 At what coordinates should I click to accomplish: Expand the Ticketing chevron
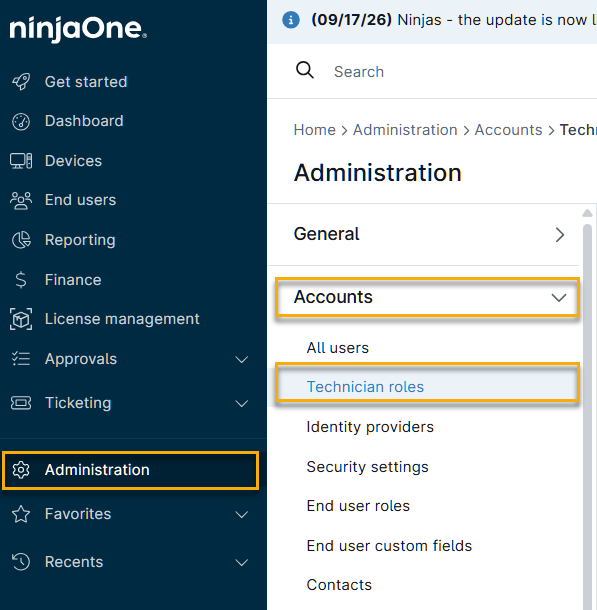tap(242, 404)
